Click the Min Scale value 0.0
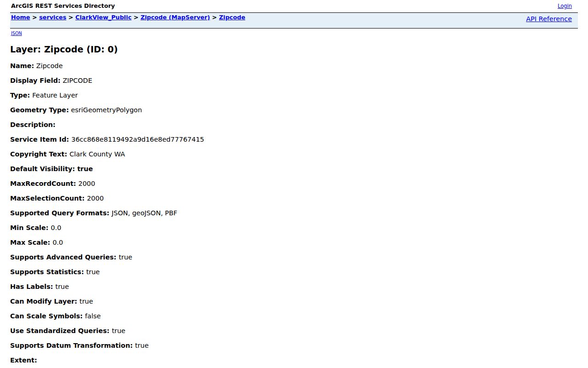The image size is (588, 368). [x=56, y=228]
